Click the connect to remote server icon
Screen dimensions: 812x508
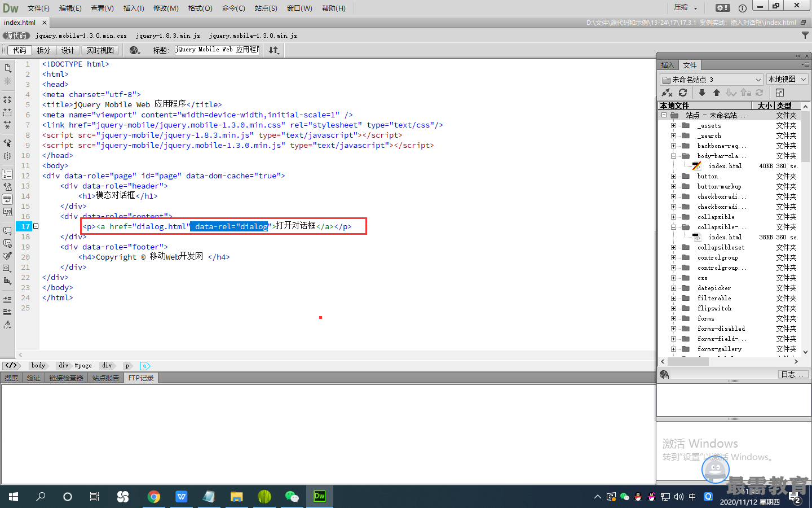point(667,93)
